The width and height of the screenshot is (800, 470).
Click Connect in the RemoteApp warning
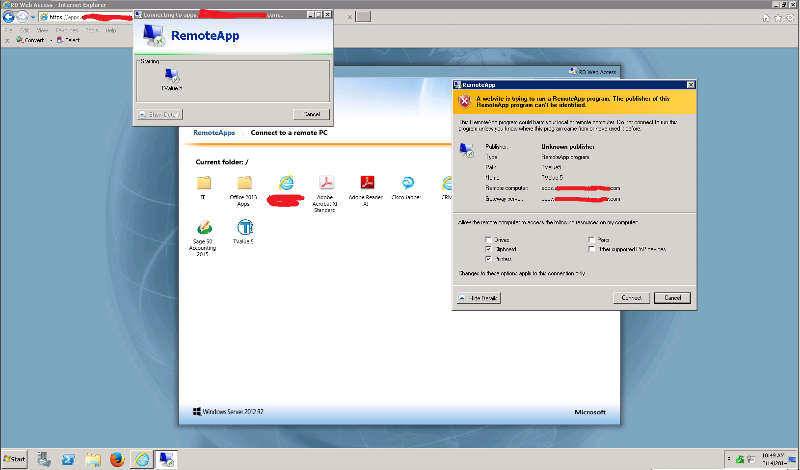point(631,298)
